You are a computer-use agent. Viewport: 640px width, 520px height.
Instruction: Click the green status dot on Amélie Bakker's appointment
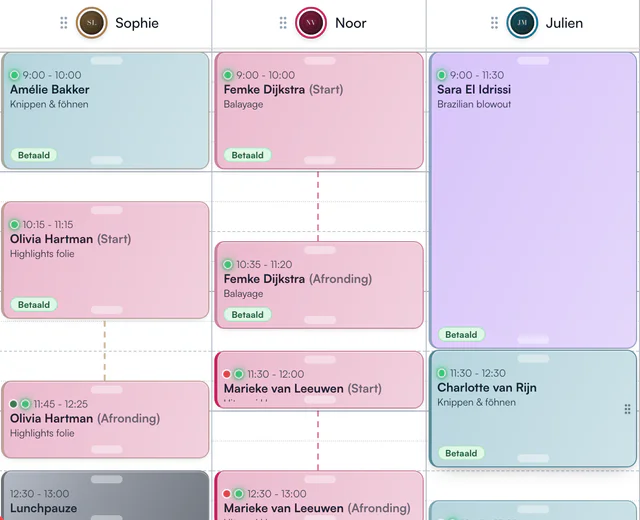14,75
